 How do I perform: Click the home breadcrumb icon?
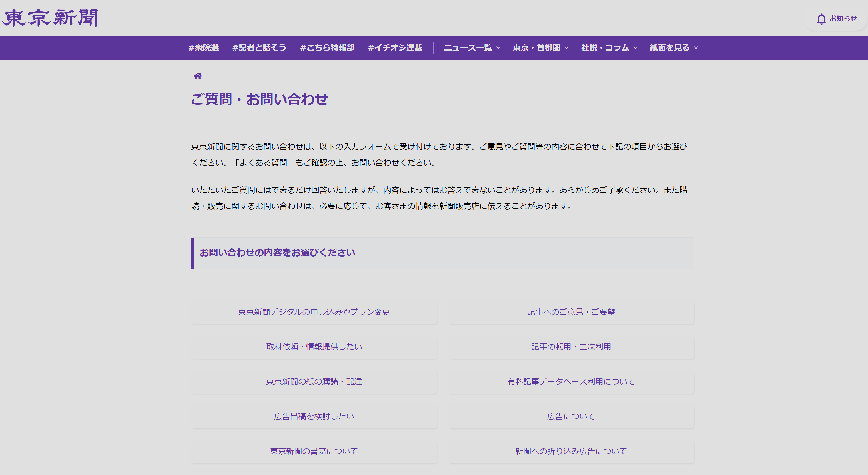pyautogui.click(x=198, y=76)
